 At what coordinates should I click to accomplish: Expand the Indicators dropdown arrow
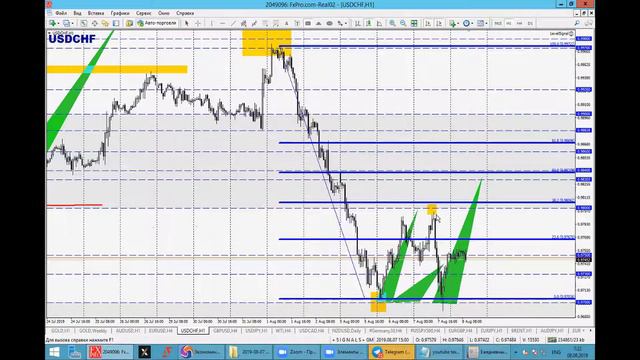click(458, 23)
